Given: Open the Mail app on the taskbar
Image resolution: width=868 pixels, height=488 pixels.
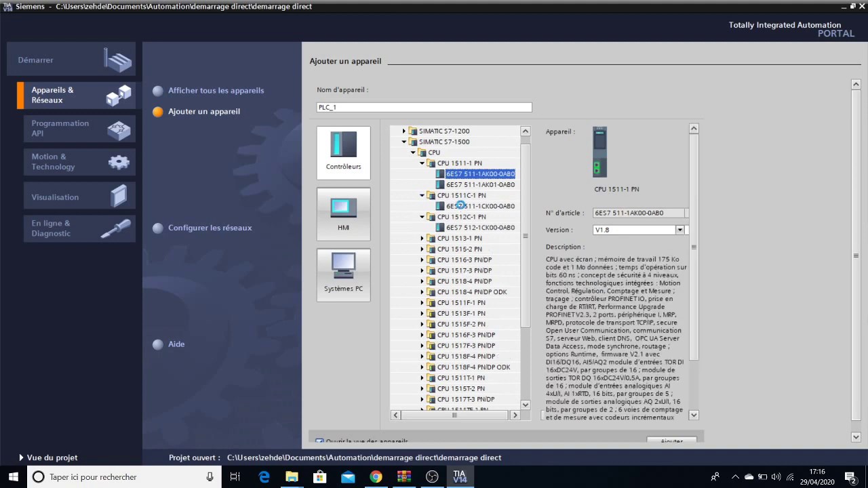Looking at the screenshot, I should coord(348,476).
